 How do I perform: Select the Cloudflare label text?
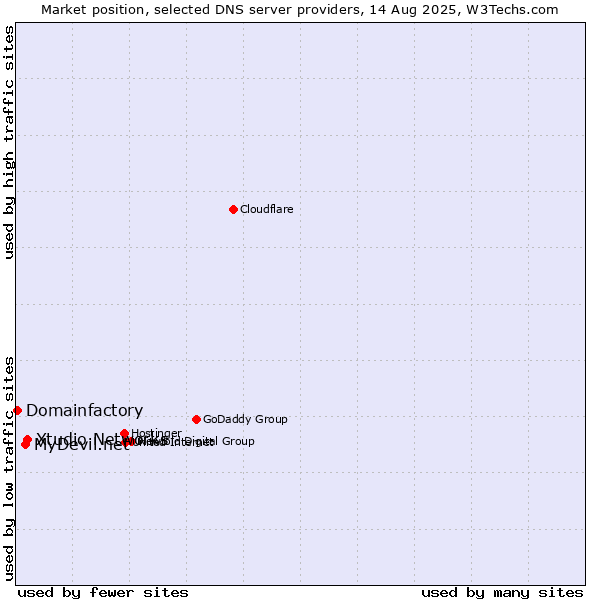(x=267, y=209)
